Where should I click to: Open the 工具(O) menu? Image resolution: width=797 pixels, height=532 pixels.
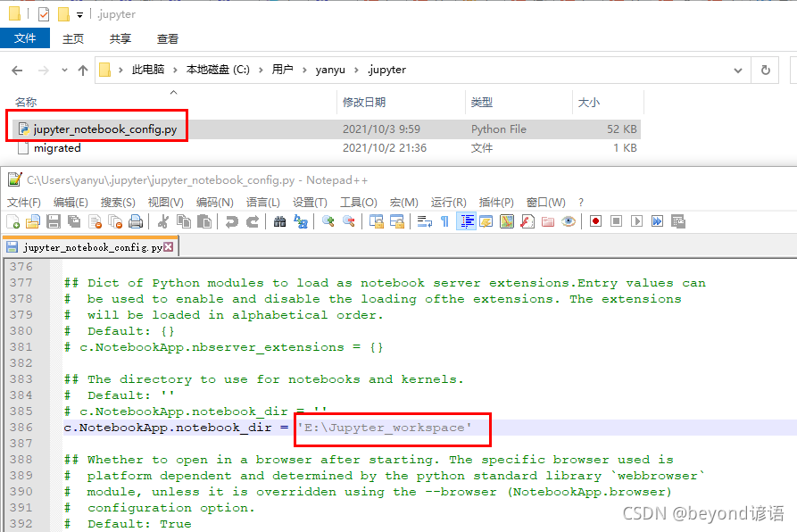(x=359, y=203)
